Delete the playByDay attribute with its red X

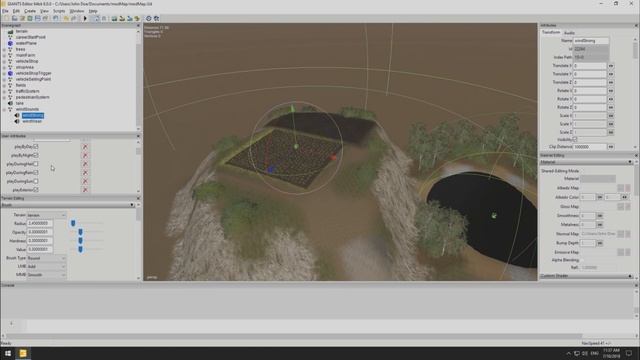85,147
